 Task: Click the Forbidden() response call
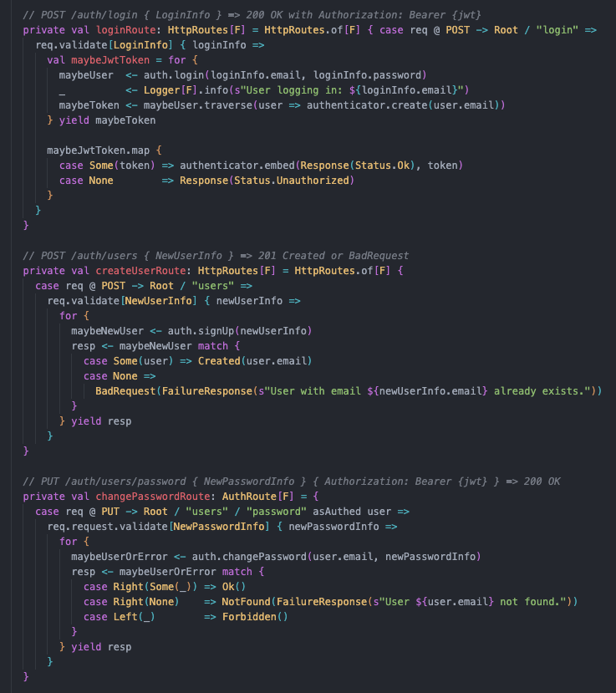point(255,617)
